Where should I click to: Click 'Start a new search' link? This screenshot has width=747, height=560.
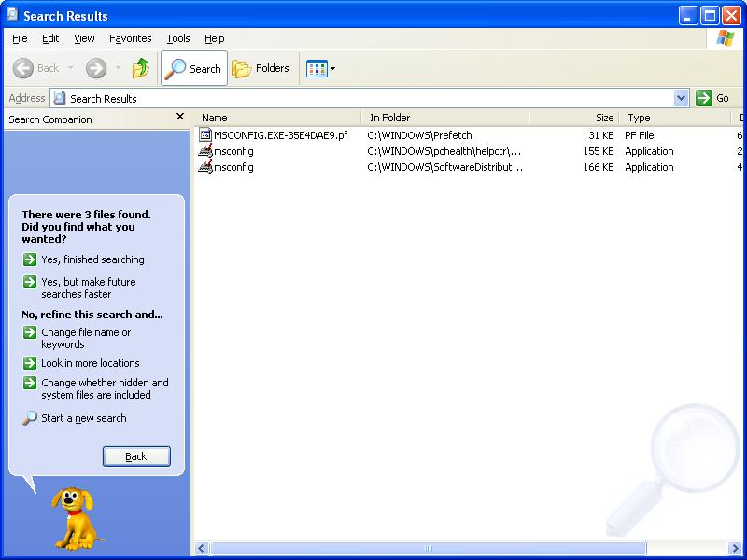coord(83,418)
